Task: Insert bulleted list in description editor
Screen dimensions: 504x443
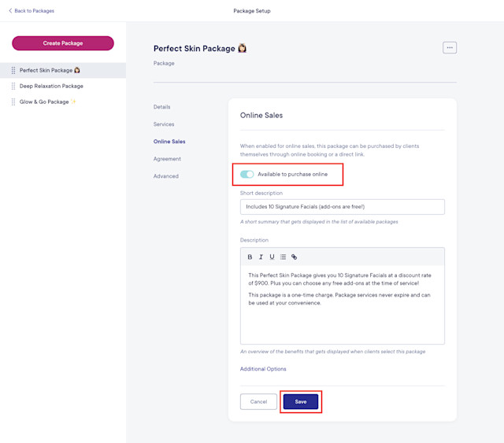Action: tap(283, 257)
